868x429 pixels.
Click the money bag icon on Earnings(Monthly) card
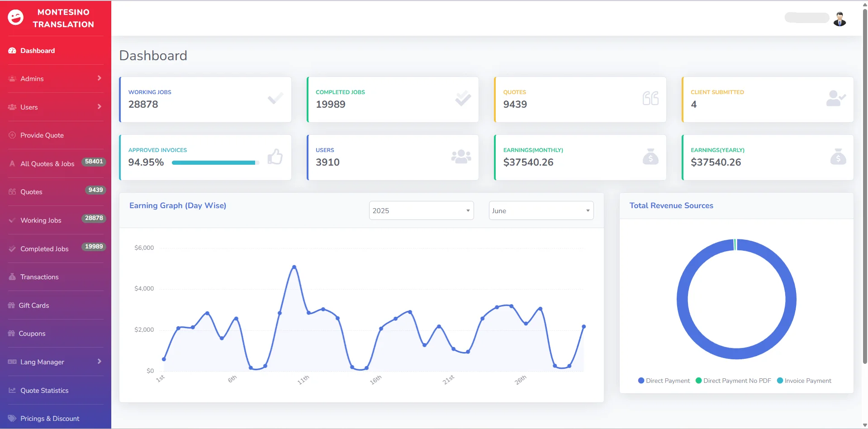point(650,157)
